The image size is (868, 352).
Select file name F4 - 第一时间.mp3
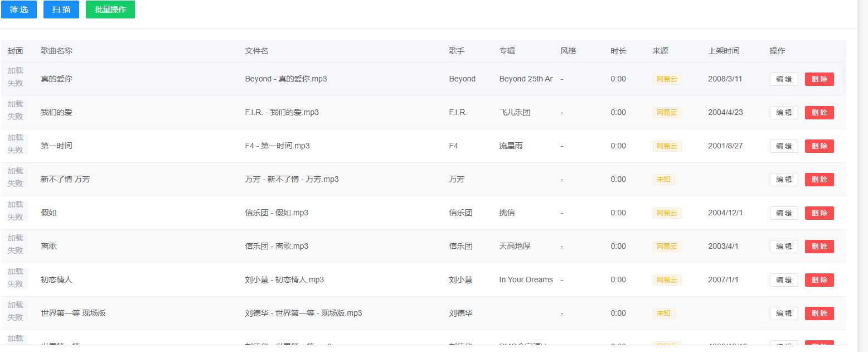277,146
